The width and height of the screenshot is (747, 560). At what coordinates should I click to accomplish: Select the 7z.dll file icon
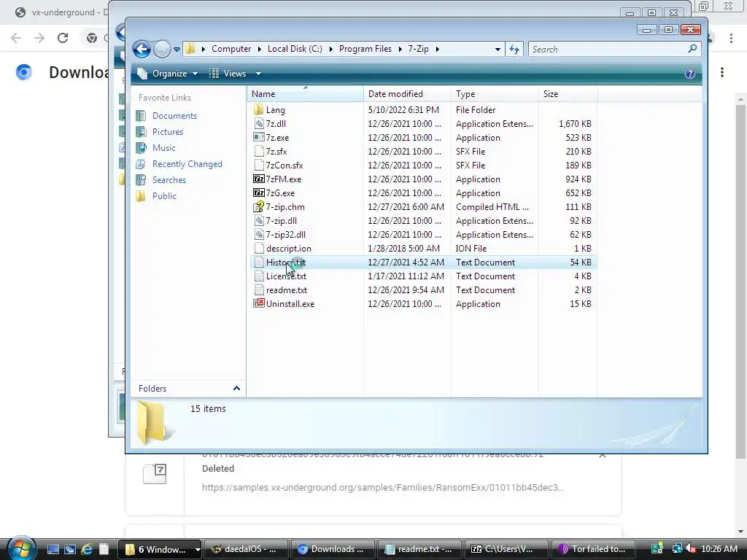pyautogui.click(x=259, y=124)
